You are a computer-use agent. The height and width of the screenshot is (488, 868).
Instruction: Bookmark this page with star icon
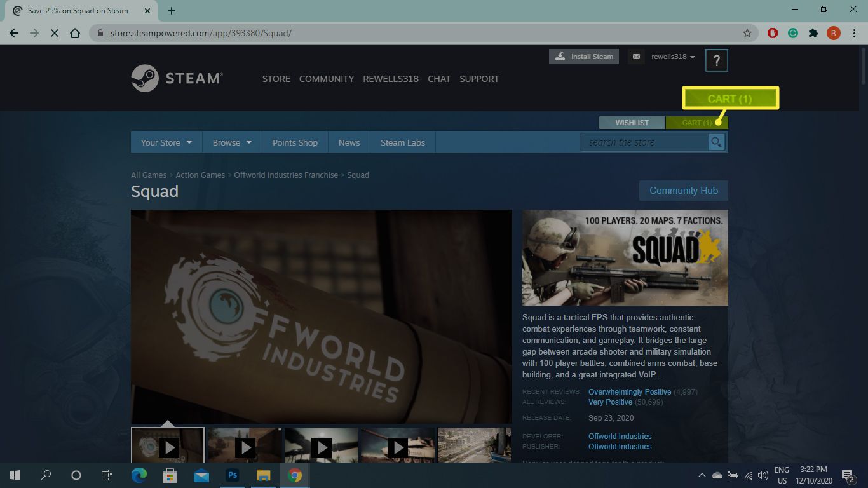pos(747,33)
